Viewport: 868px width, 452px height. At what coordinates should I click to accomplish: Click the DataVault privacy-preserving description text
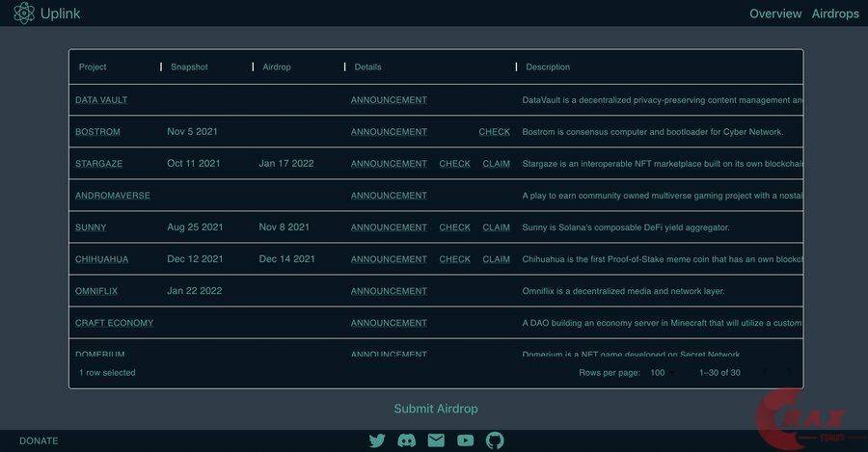tap(662, 100)
